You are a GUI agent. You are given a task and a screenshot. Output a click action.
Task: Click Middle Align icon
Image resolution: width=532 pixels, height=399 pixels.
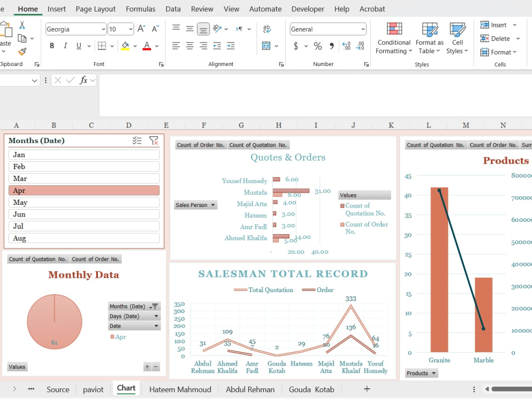pyautogui.click(x=190, y=29)
